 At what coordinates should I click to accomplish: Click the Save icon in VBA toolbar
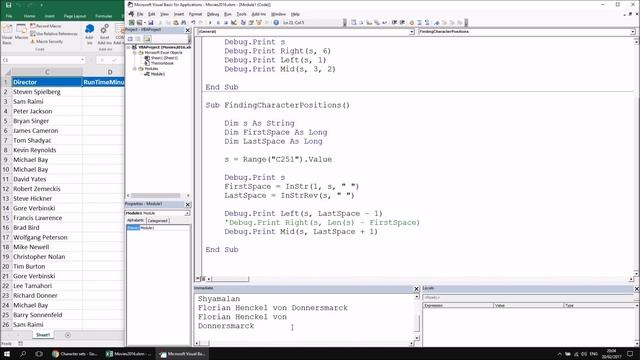(150, 22)
